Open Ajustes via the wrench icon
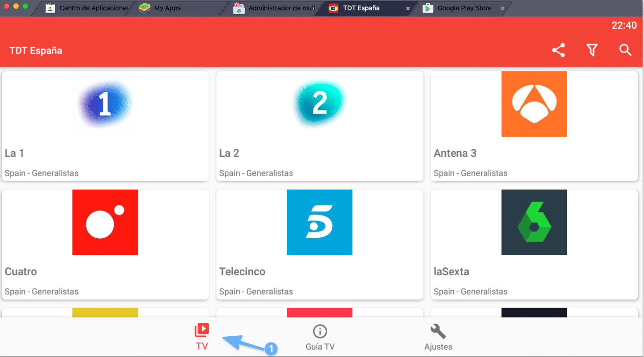Image resolution: width=644 pixels, height=357 pixels. (x=438, y=331)
